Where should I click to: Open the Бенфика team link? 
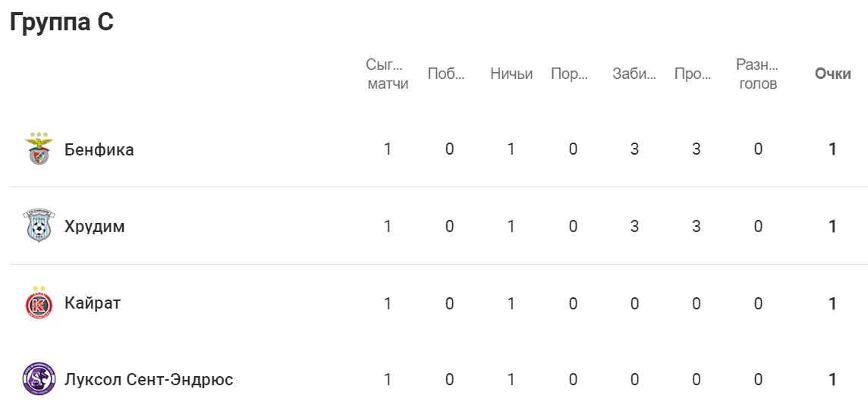pyautogui.click(x=99, y=149)
